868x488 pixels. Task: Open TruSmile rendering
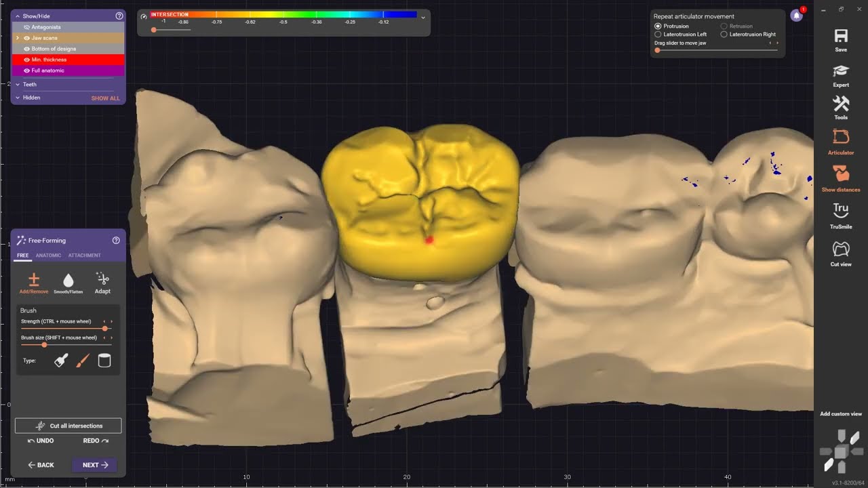[x=841, y=216]
